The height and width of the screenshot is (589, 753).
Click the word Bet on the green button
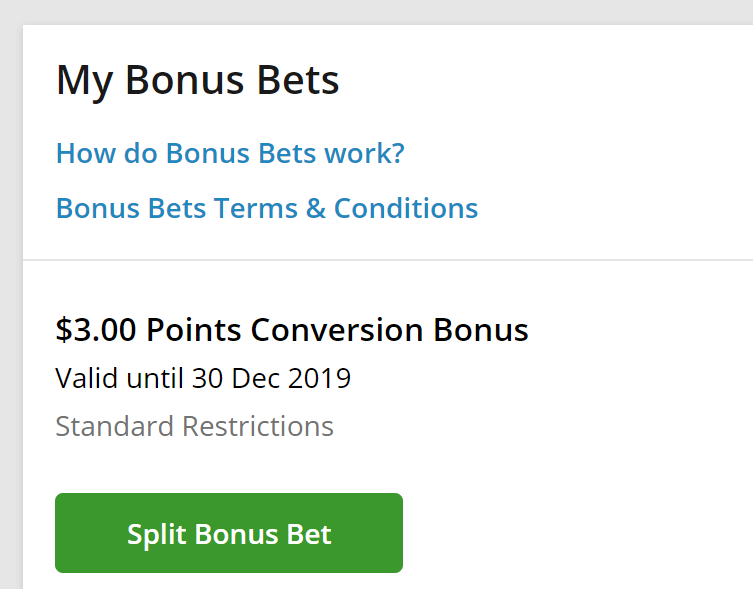309,534
